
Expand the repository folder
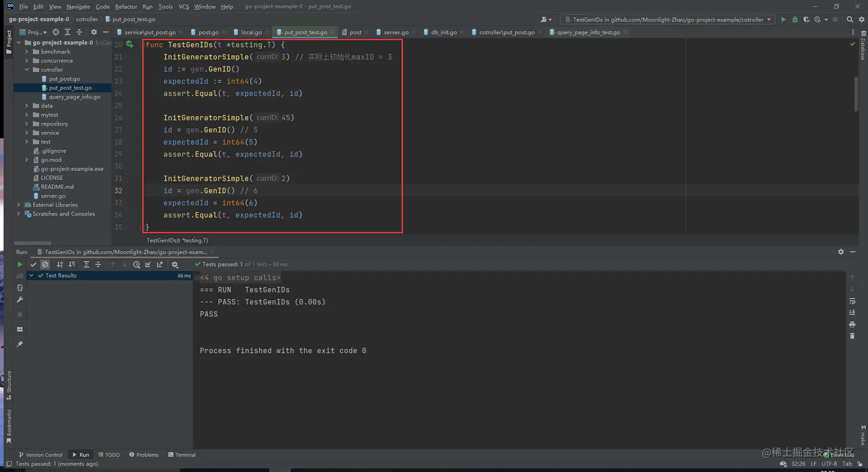point(27,124)
